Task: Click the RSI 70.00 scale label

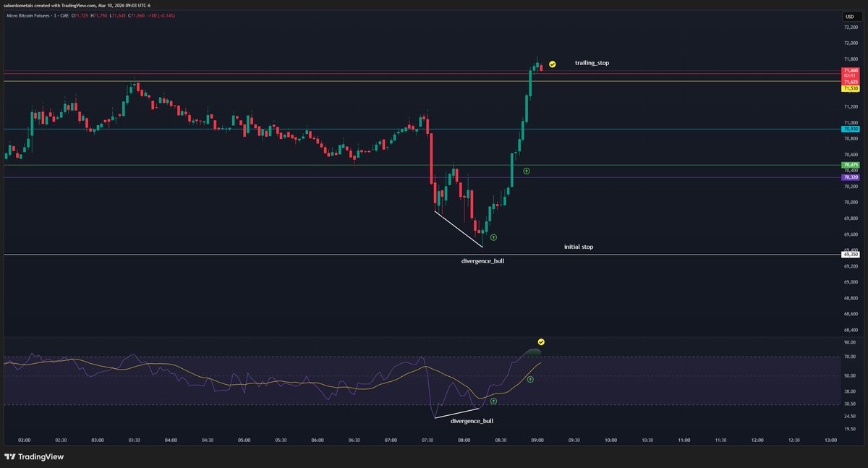Action: click(850, 357)
